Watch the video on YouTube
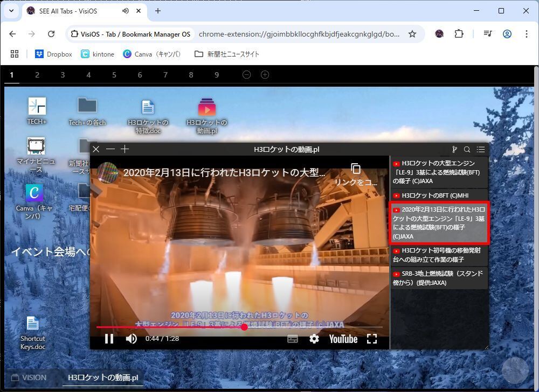This screenshot has width=539, height=392. point(343,339)
